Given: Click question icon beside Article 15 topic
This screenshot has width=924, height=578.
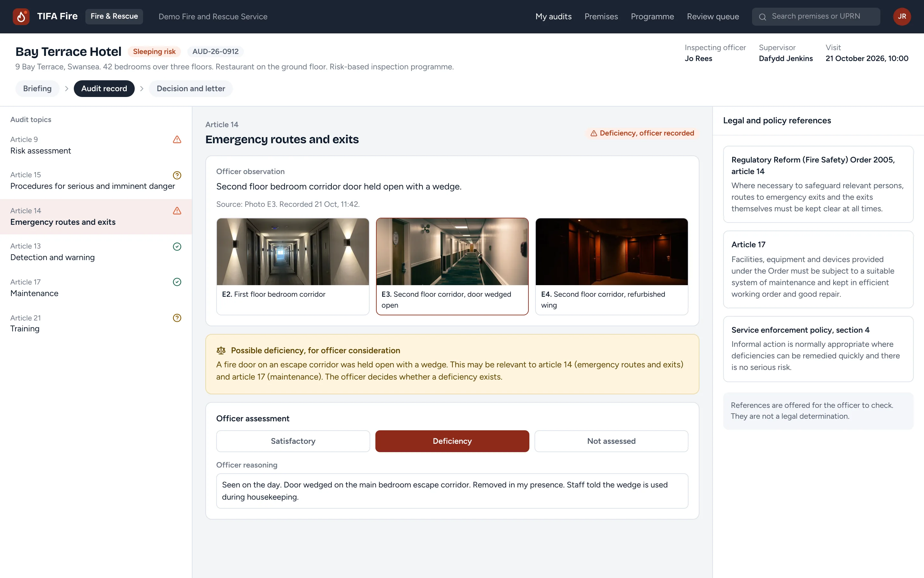Looking at the screenshot, I should click(x=177, y=175).
